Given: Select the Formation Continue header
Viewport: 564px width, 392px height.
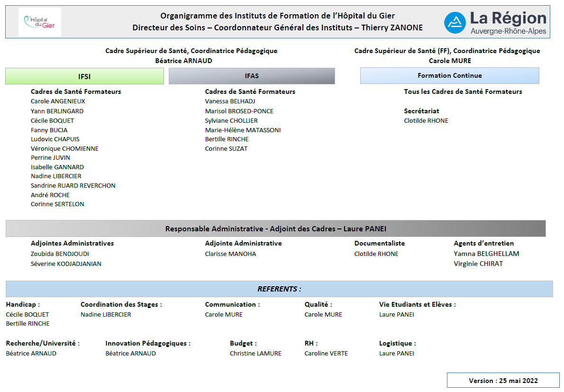Looking at the screenshot, I should tap(450, 75).
